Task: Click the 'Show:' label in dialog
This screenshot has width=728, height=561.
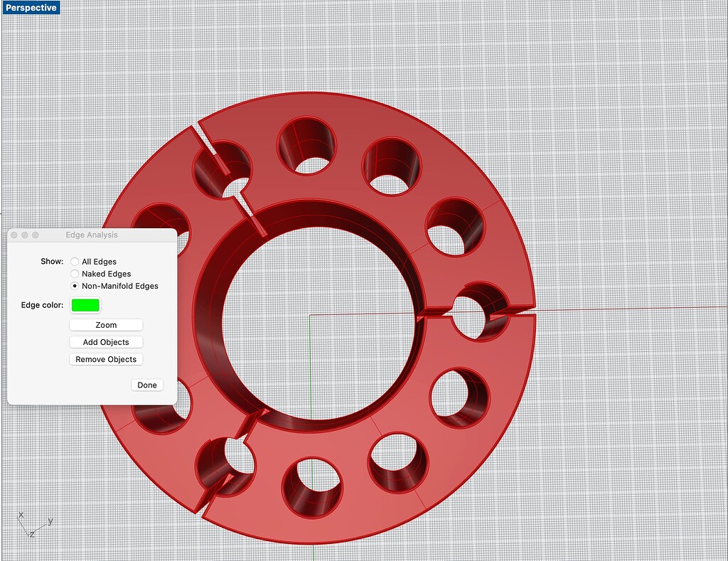Action: click(x=52, y=261)
